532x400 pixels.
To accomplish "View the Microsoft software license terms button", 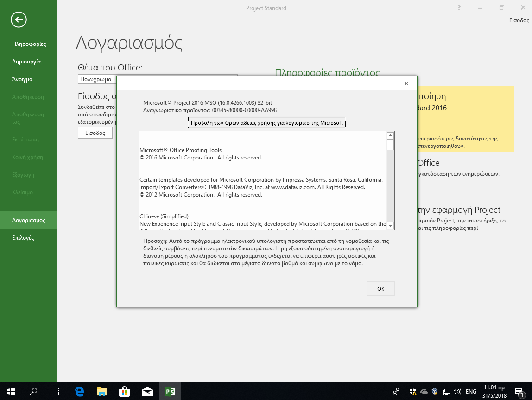I will click(x=266, y=123).
